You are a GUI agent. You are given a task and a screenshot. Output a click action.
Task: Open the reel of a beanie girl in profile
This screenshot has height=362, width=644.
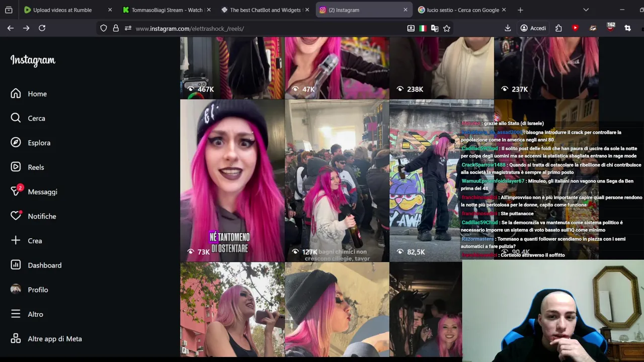337,310
